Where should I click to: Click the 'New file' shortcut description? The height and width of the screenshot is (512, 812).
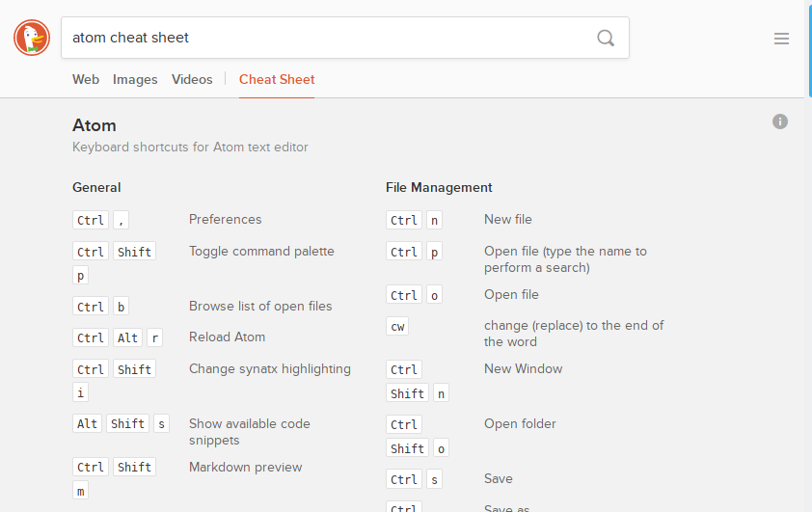508,220
